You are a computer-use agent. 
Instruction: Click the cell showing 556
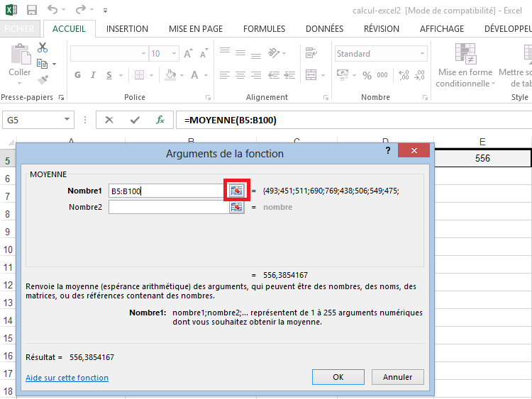click(482, 158)
